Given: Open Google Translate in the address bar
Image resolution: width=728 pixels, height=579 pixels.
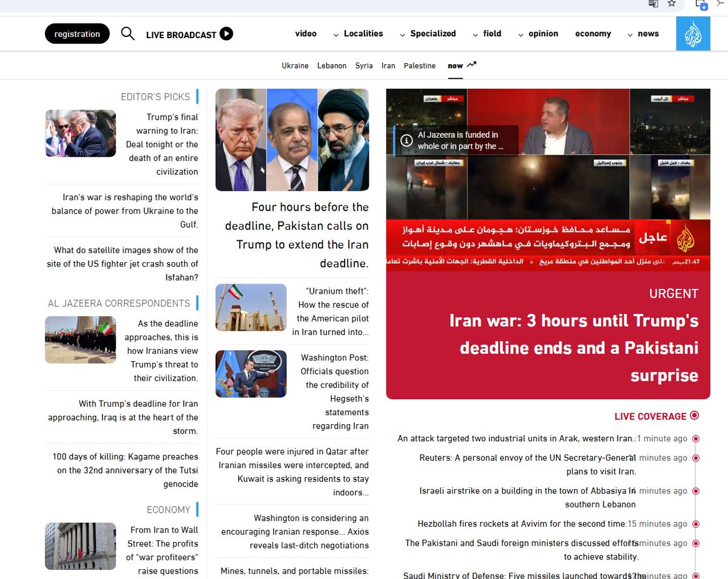Looking at the screenshot, I should click(653, 5).
